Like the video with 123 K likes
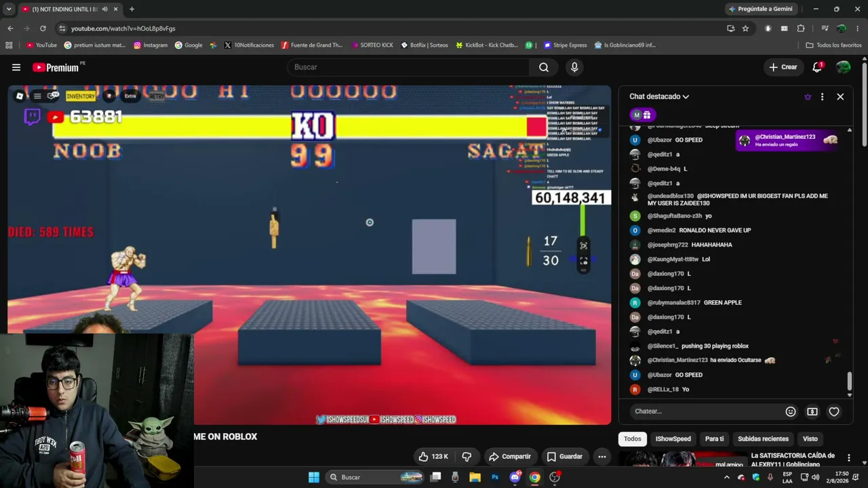The width and height of the screenshot is (868, 488). [433, 457]
